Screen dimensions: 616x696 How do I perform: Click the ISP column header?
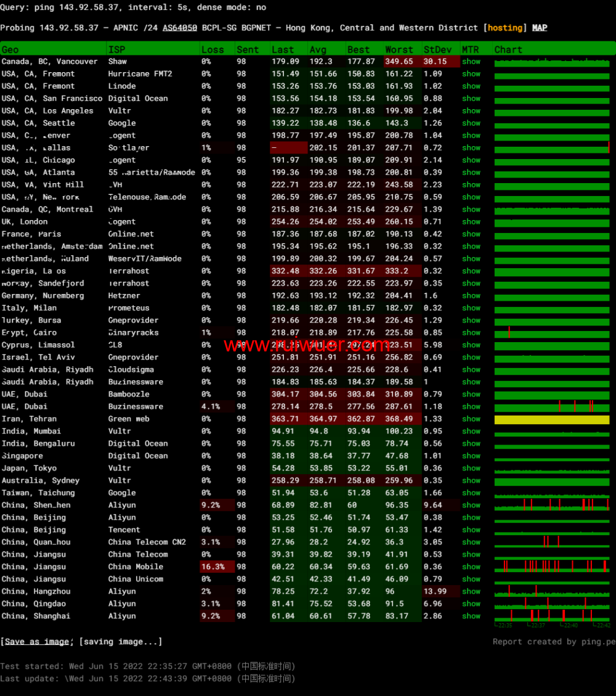click(116, 49)
